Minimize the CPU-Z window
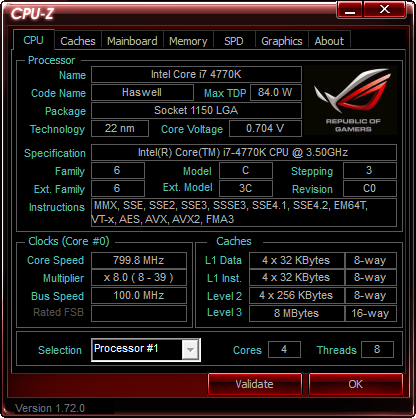416x418 pixels. (350, 10)
